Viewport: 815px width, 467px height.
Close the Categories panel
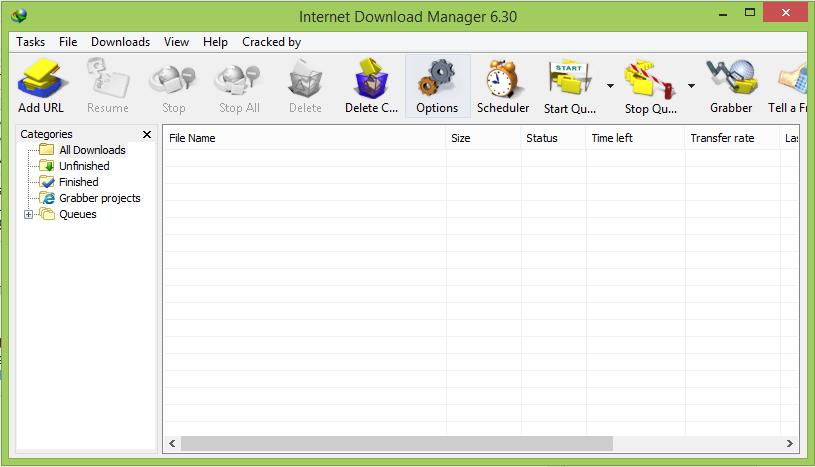pyautogui.click(x=147, y=135)
